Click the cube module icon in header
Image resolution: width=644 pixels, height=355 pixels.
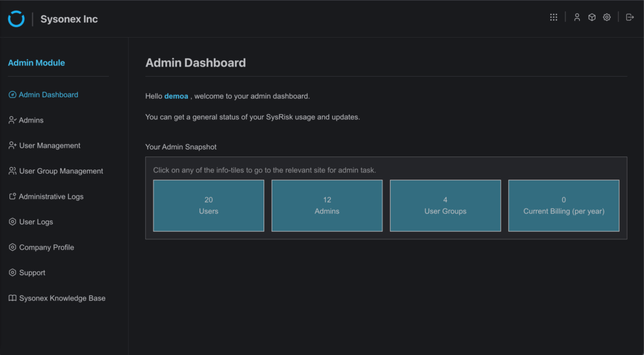click(592, 17)
